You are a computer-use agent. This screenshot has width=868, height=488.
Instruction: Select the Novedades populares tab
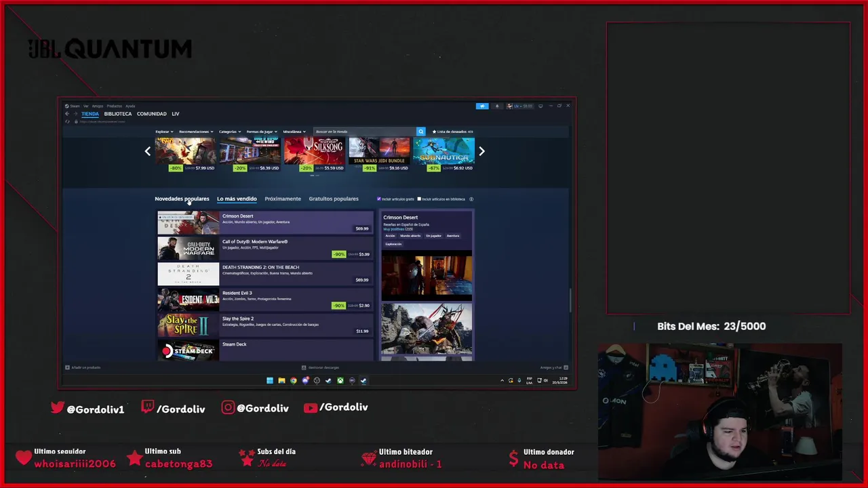(182, 199)
